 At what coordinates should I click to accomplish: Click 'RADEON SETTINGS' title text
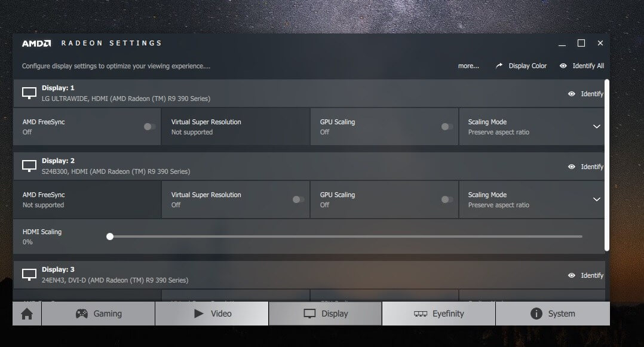(111, 43)
